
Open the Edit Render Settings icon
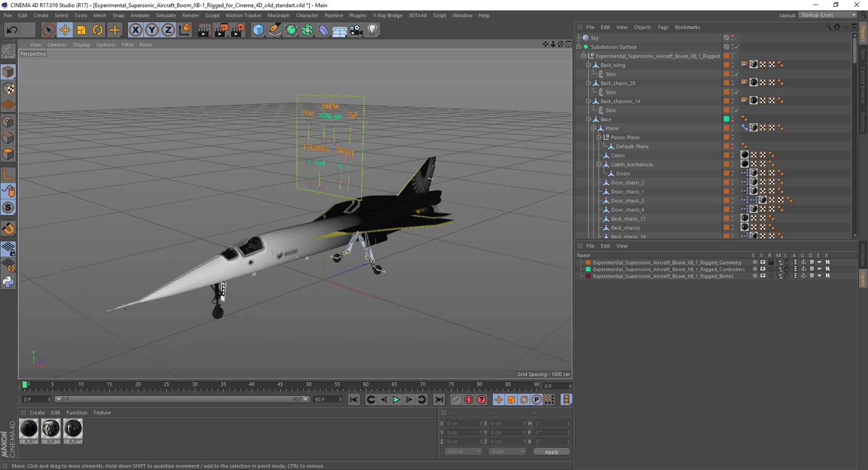[238, 30]
